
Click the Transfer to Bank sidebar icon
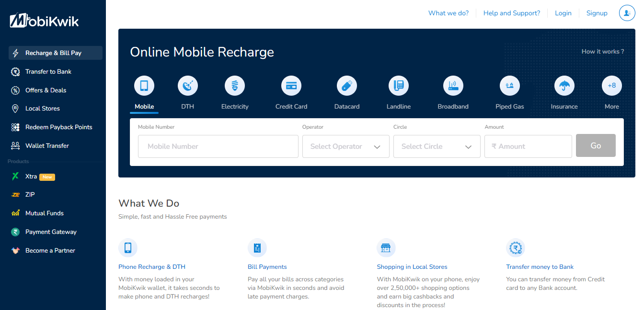point(15,72)
